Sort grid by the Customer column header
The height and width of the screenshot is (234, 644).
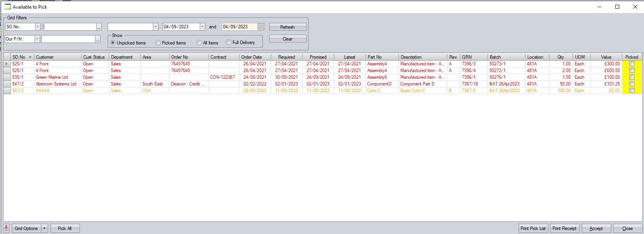click(58, 57)
